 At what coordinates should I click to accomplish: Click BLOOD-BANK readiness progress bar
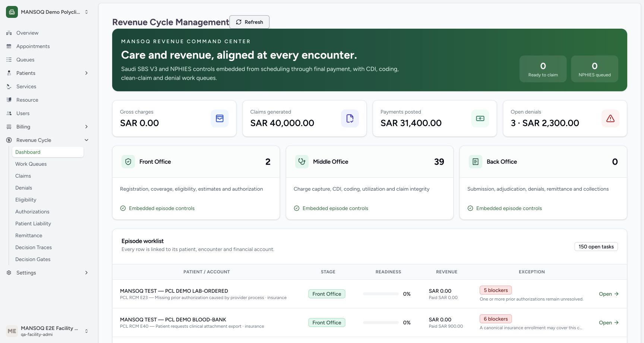pos(381,323)
